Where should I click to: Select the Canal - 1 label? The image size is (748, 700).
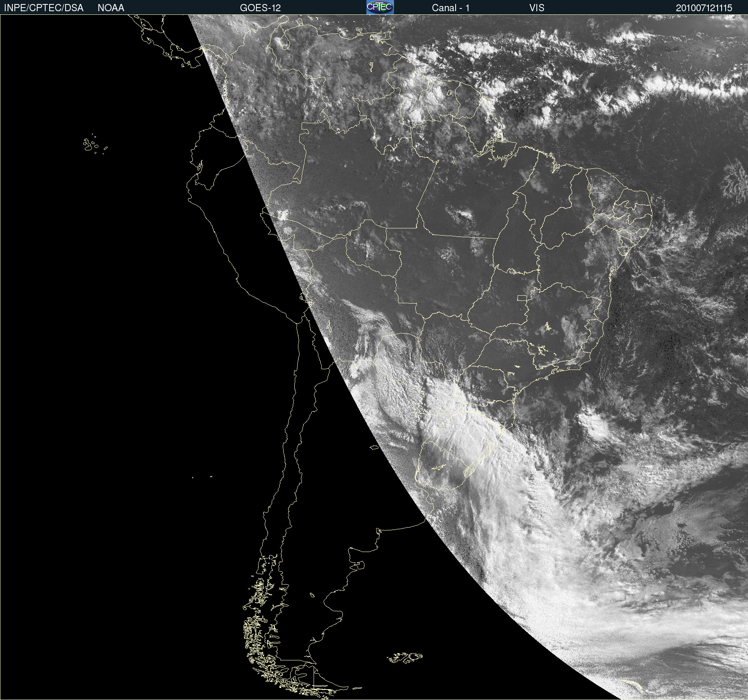click(x=450, y=8)
